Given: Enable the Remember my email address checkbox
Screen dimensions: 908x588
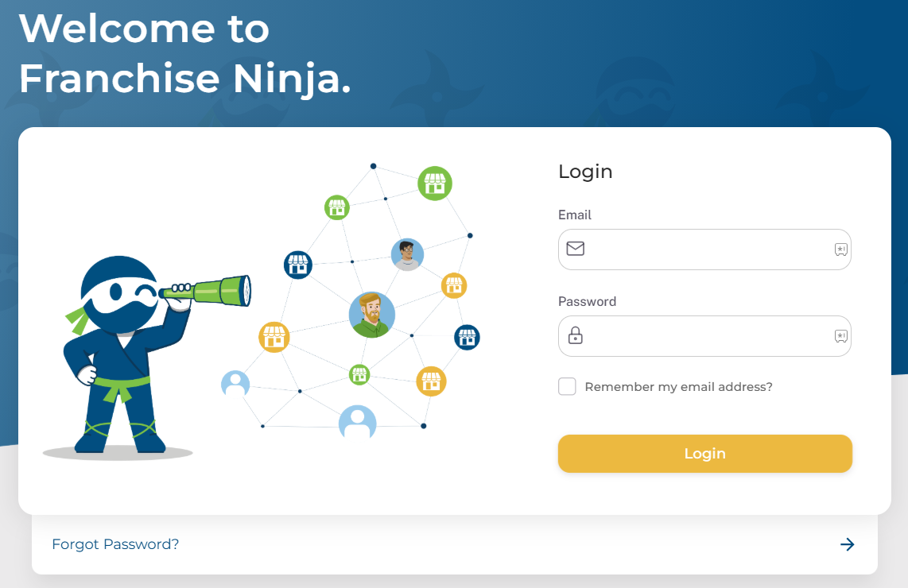Looking at the screenshot, I should click(x=567, y=387).
